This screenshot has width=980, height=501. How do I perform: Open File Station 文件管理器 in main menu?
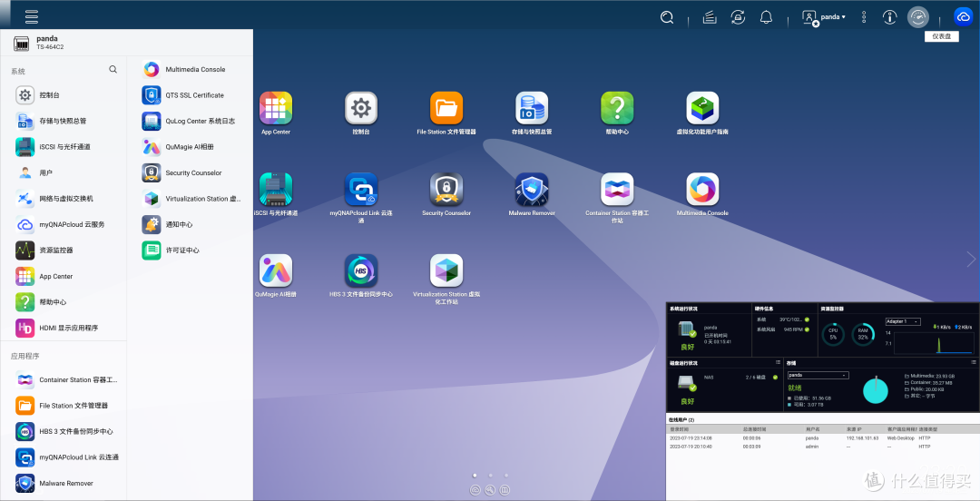(x=64, y=406)
